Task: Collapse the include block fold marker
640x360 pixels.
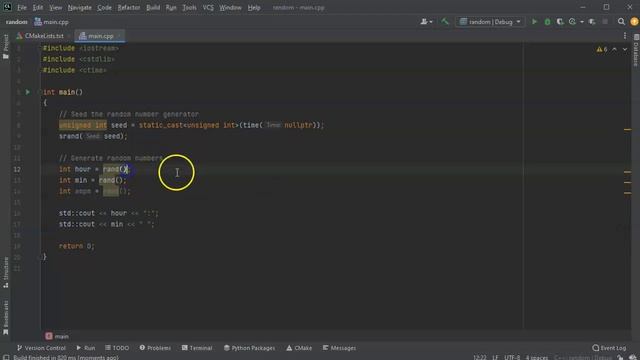Action: pos(40,48)
